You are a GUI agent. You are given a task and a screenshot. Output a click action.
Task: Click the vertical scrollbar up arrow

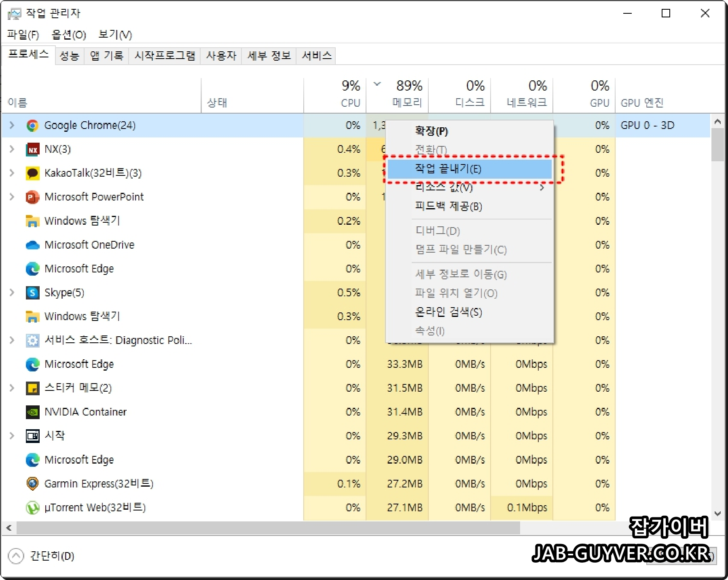pyautogui.click(x=718, y=121)
